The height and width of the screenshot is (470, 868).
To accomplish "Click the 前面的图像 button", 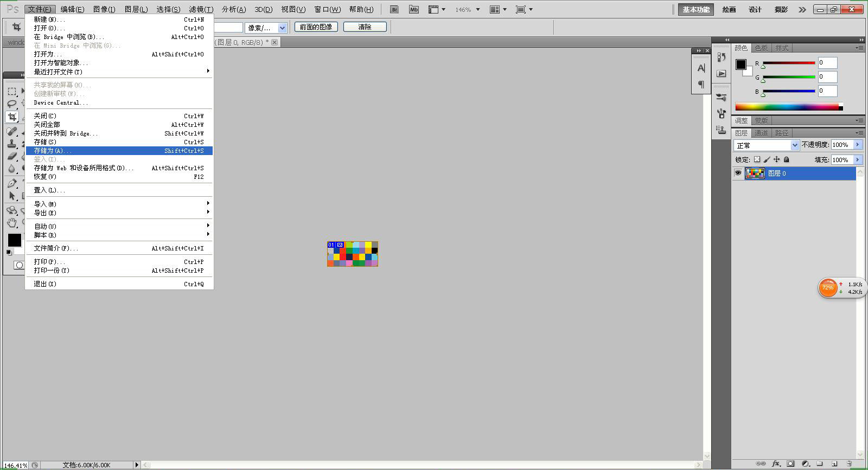I will coord(316,27).
